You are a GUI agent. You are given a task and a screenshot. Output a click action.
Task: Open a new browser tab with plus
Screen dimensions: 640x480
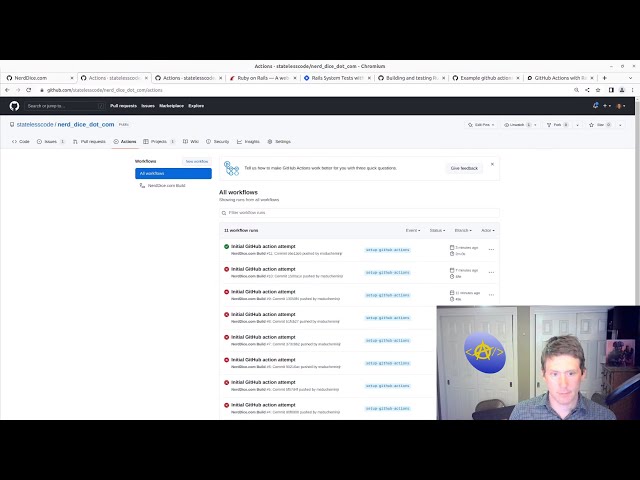pos(604,78)
